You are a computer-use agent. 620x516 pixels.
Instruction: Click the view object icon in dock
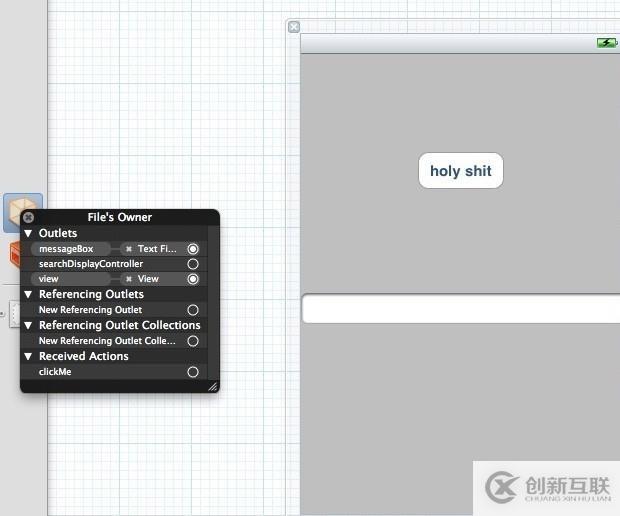[x=14, y=314]
